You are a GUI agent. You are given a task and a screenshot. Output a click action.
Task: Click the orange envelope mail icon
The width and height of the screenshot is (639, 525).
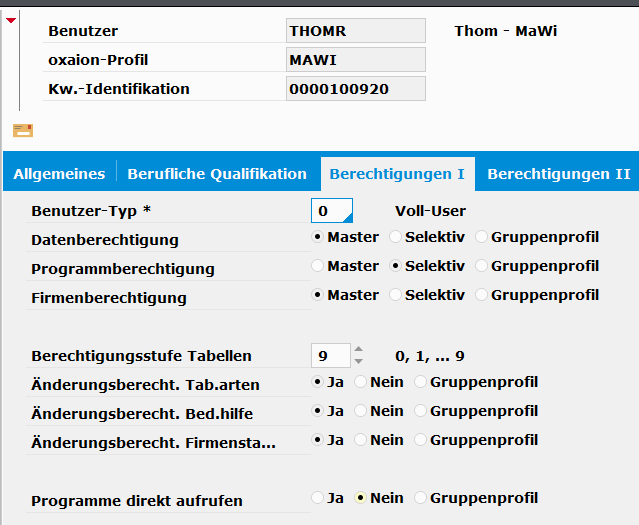click(22, 130)
